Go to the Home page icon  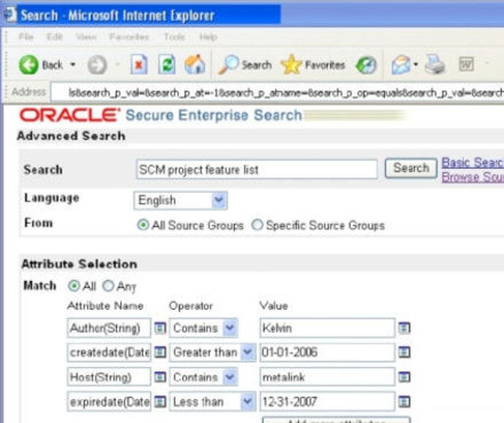[195, 65]
